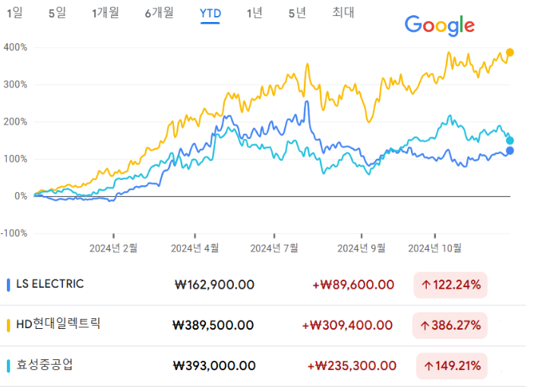The height and width of the screenshot is (392, 537).
Task: Click the 2024년 9월 axis label
Action: point(362,248)
